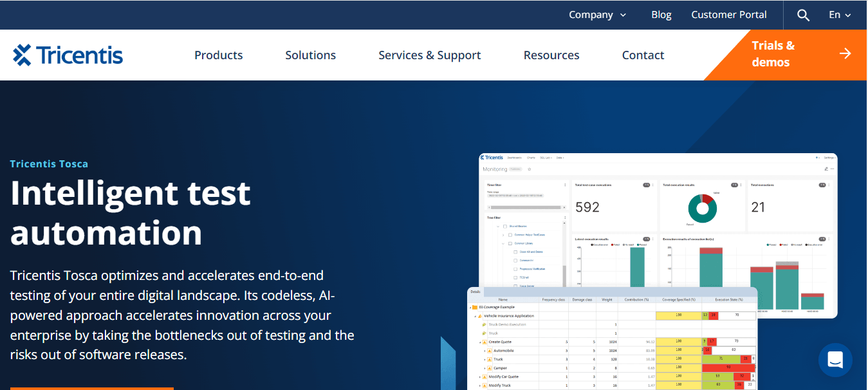This screenshot has width=868, height=390.
Task: Go to Customer Portal
Action: coord(729,15)
